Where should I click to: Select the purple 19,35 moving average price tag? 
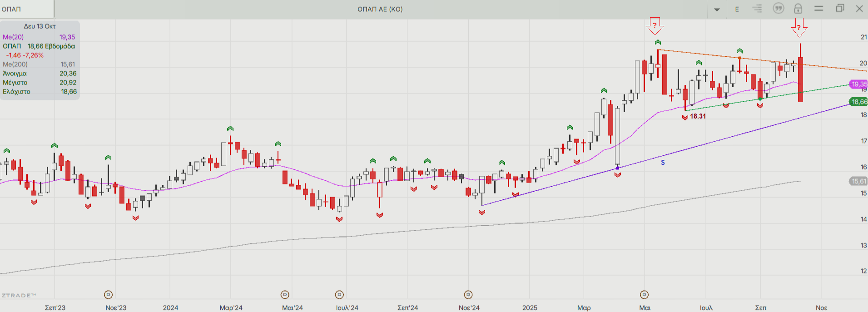858,84
